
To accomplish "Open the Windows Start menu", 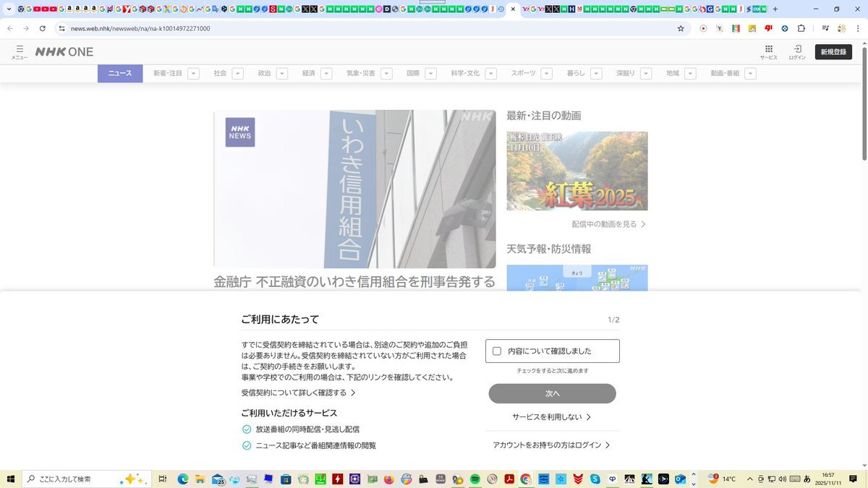I will [x=11, y=479].
